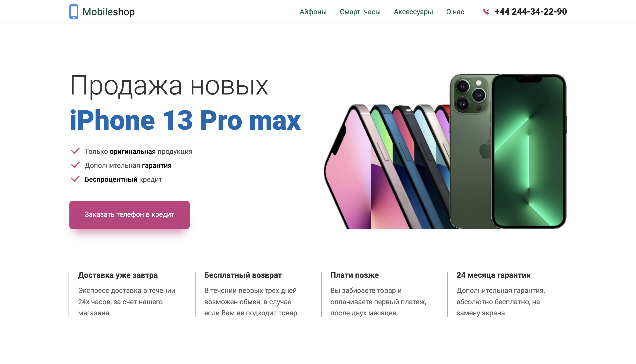Viewport: 636px width, 364px height.
Task: Click the iPhone 13 Pro max heading
Action: pos(185,120)
